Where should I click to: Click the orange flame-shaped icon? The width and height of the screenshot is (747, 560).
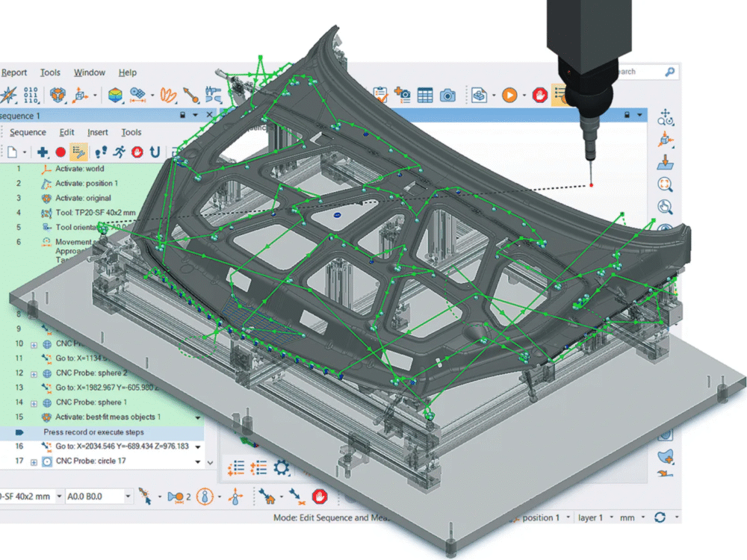click(x=167, y=95)
